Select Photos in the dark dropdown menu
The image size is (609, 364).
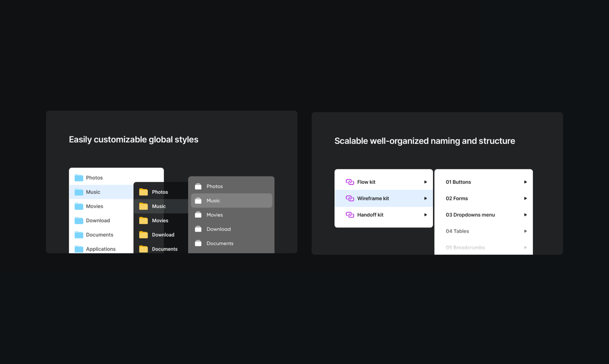coord(161,192)
